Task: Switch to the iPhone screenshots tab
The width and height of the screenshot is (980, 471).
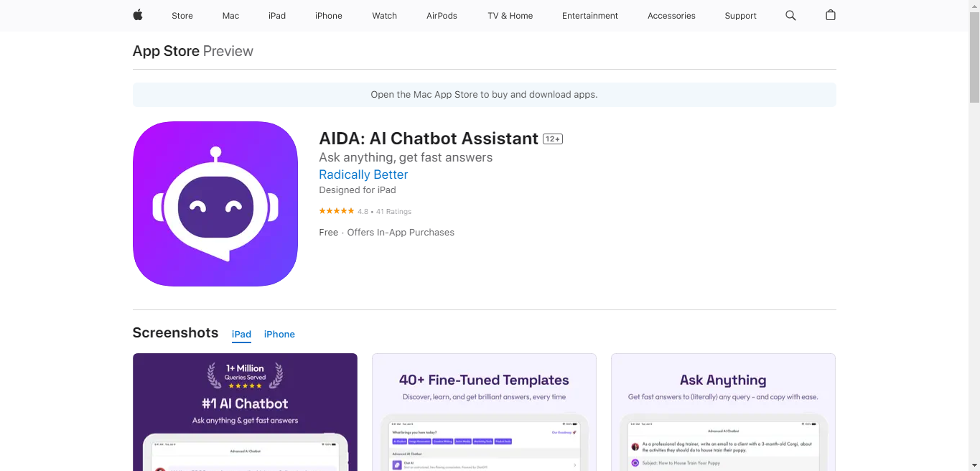Action: point(279,334)
